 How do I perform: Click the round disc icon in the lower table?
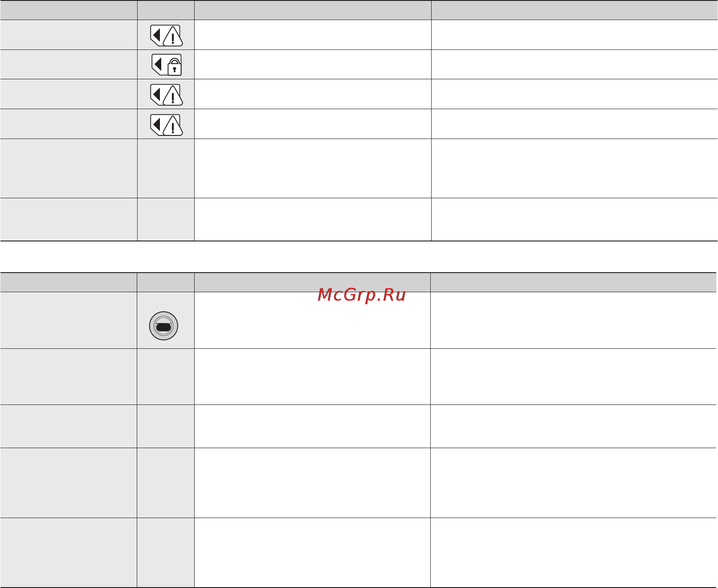coord(163,326)
